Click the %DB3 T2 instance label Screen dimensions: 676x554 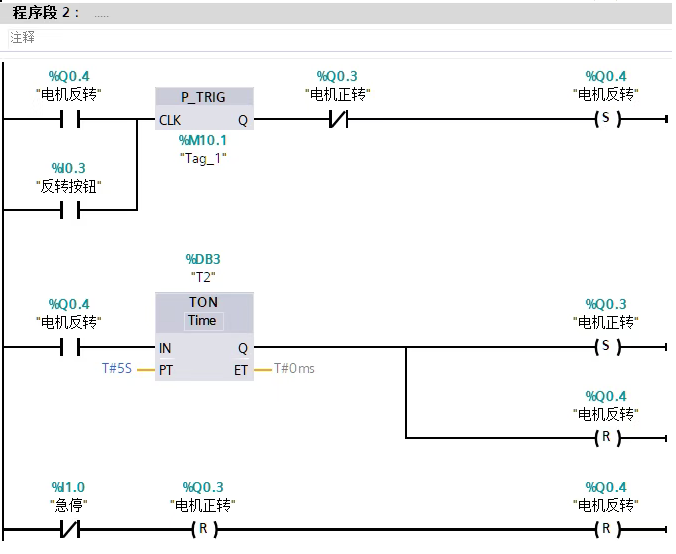tap(203, 268)
